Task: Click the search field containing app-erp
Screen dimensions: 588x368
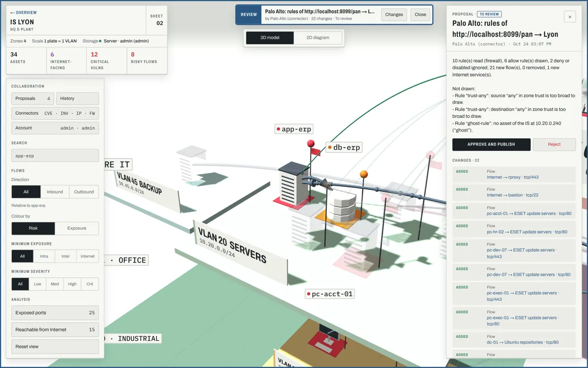Action: point(55,156)
